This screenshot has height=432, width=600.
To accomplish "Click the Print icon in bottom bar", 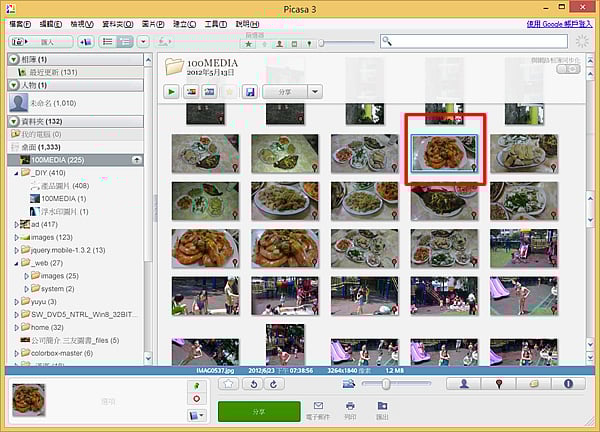I will pos(350,409).
